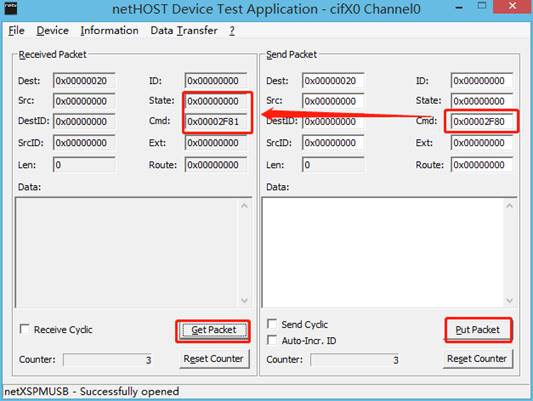Open the Information menu

click(x=109, y=31)
